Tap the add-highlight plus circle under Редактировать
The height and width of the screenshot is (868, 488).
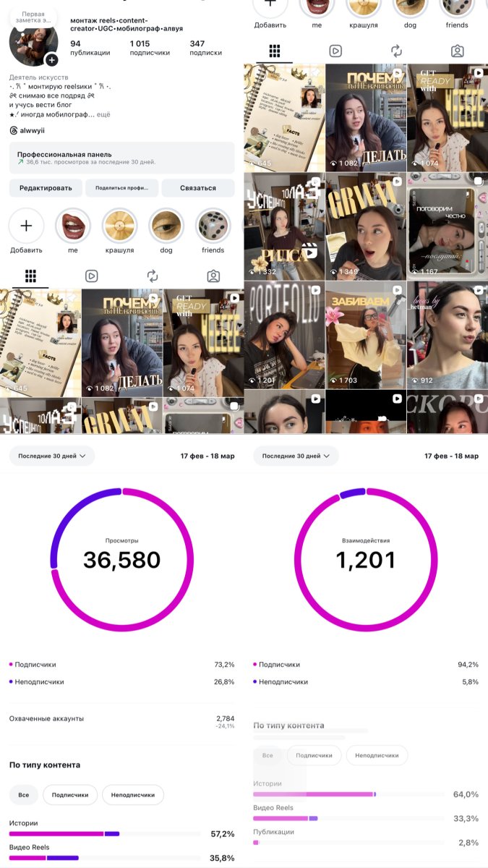26,226
